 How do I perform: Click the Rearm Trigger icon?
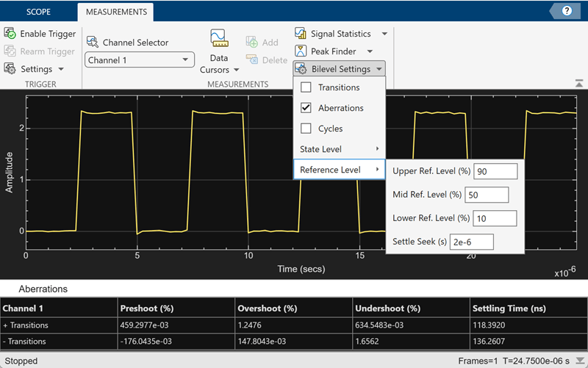click(x=10, y=51)
